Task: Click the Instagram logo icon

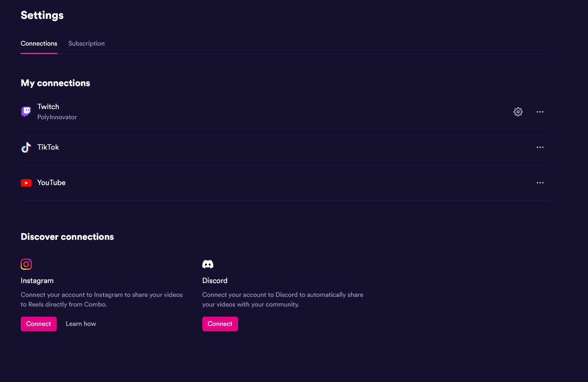Action: (26, 264)
